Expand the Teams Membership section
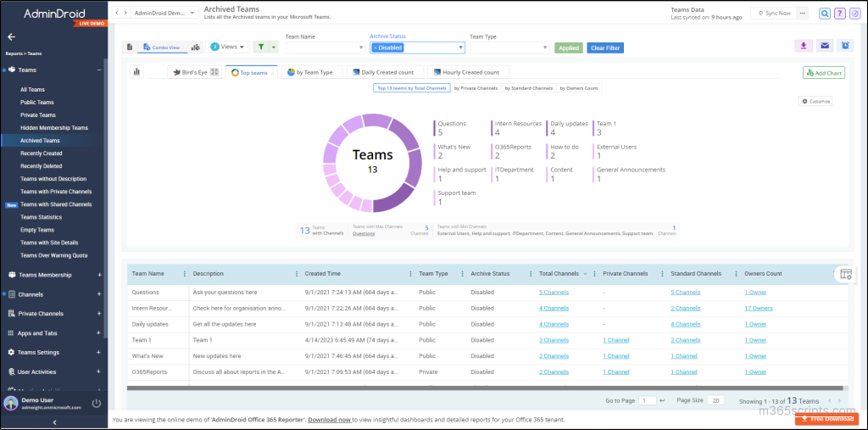Viewport: 868px width, 430px height. pos(99,275)
